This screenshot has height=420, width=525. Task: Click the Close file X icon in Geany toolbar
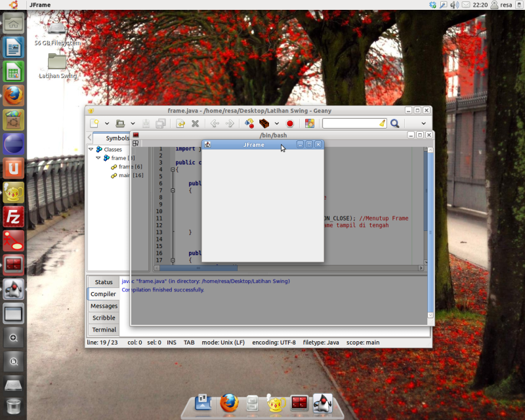coord(195,123)
